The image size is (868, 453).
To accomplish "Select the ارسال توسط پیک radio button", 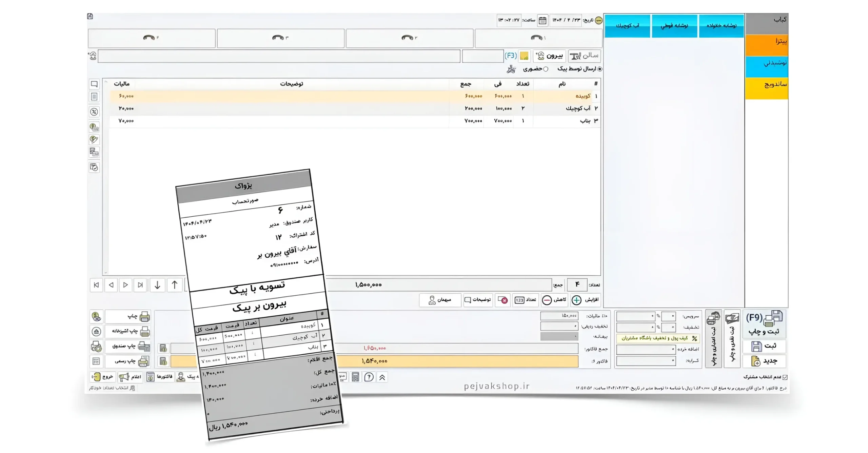I will click(600, 69).
